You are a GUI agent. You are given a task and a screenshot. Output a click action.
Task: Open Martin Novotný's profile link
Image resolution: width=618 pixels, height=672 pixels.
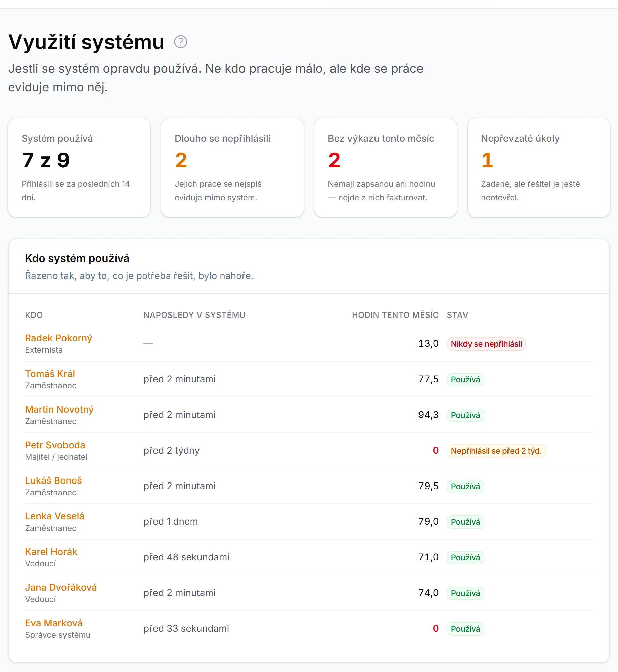pyautogui.click(x=59, y=409)
